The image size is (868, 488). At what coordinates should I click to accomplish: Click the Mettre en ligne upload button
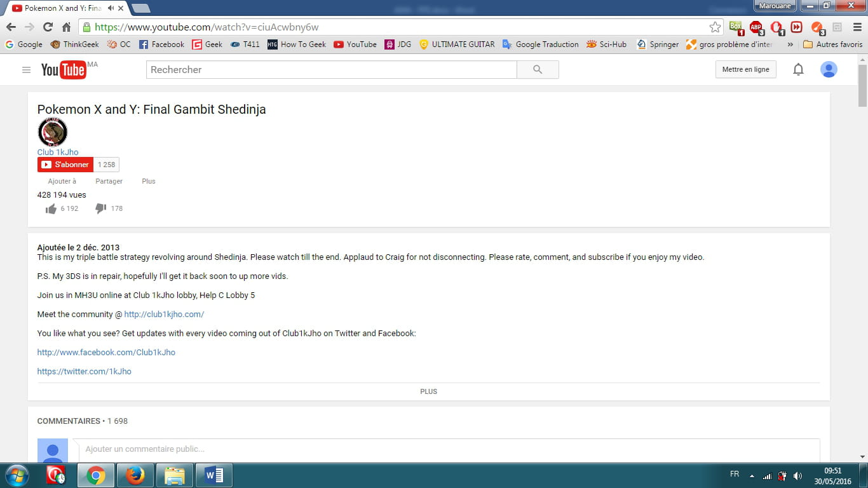(x=745, y=70)
